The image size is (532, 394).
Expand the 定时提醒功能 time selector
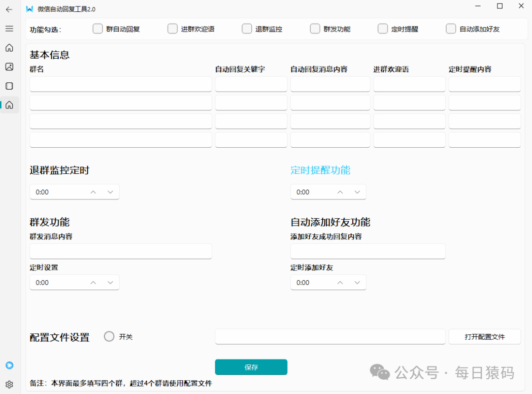tap(358, 192)
